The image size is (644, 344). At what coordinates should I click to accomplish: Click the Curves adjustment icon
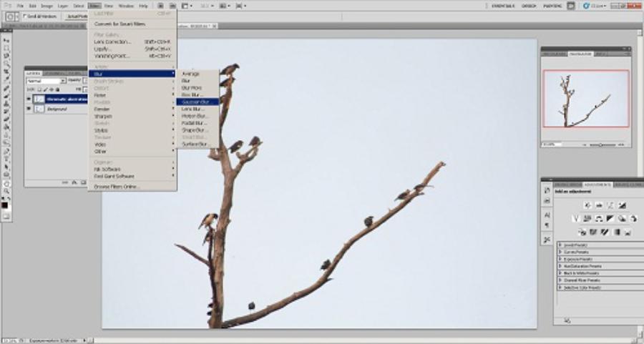pyautogui.click(x=610, y=205)
